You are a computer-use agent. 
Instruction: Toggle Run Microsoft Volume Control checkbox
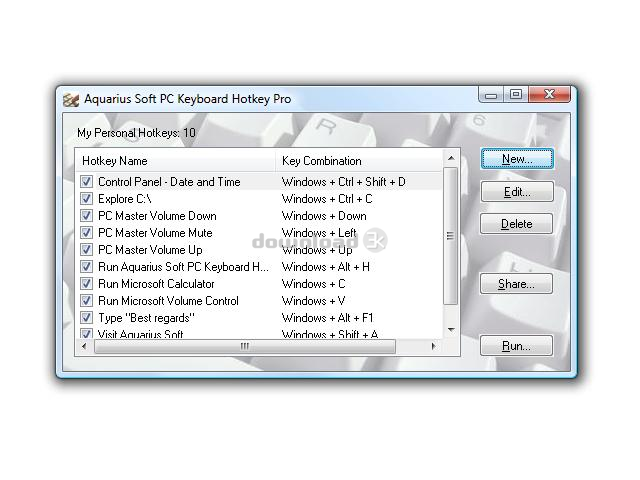pos(86,301)
